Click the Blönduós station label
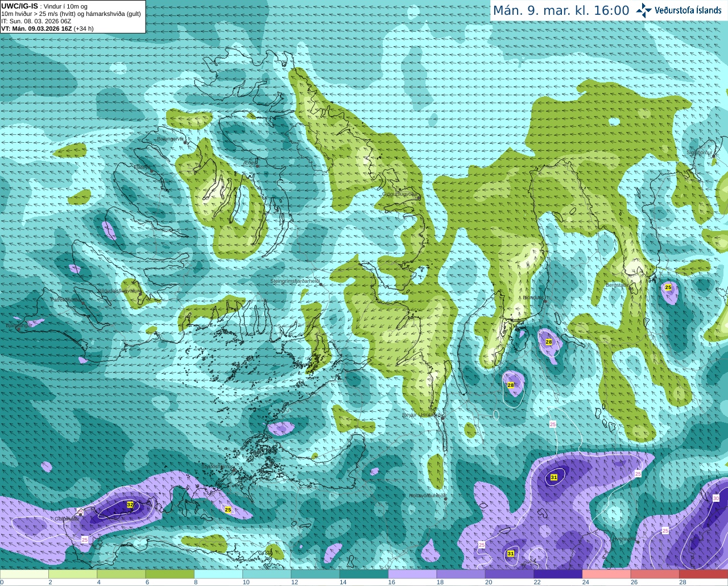The image size is (728, 586). click(x=533, y=298)
